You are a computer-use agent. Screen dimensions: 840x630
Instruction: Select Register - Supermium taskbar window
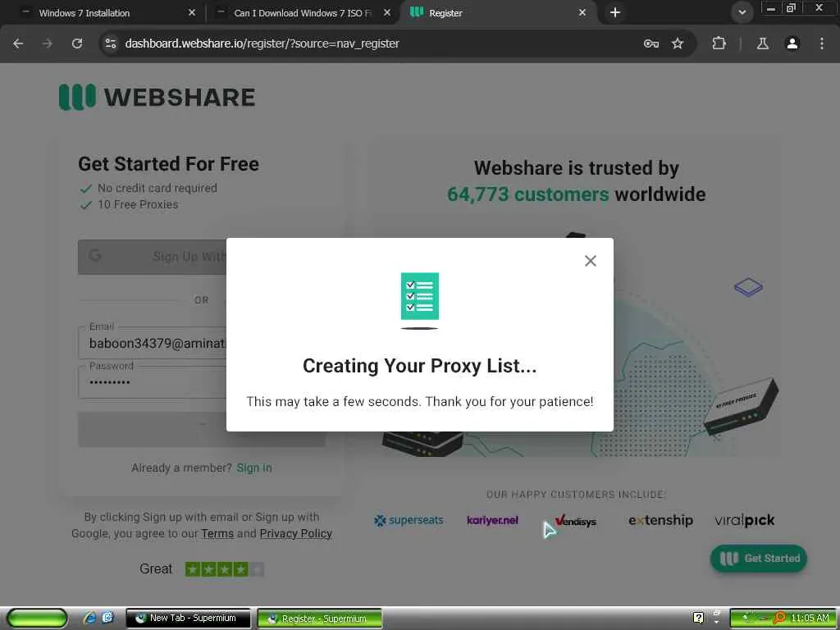click(320, 619)
